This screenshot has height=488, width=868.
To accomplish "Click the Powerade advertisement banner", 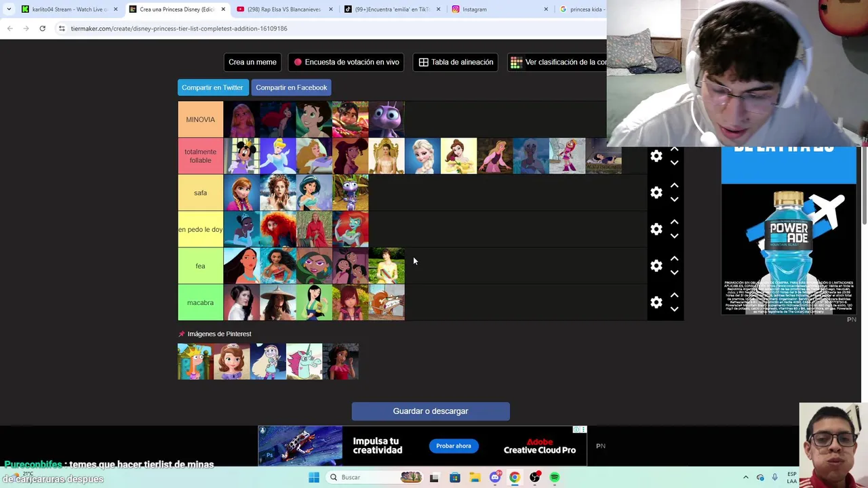I will (x=789, y=230).
